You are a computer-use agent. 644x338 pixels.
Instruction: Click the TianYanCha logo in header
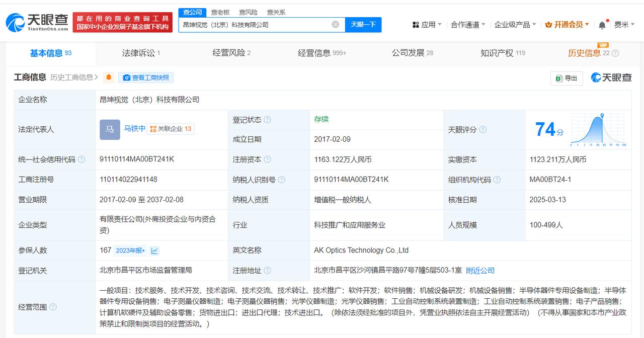(x=37, y=22)
